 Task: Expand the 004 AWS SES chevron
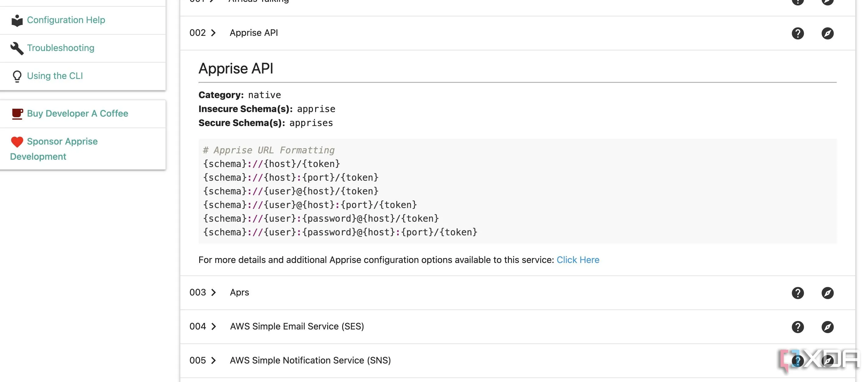213,326
